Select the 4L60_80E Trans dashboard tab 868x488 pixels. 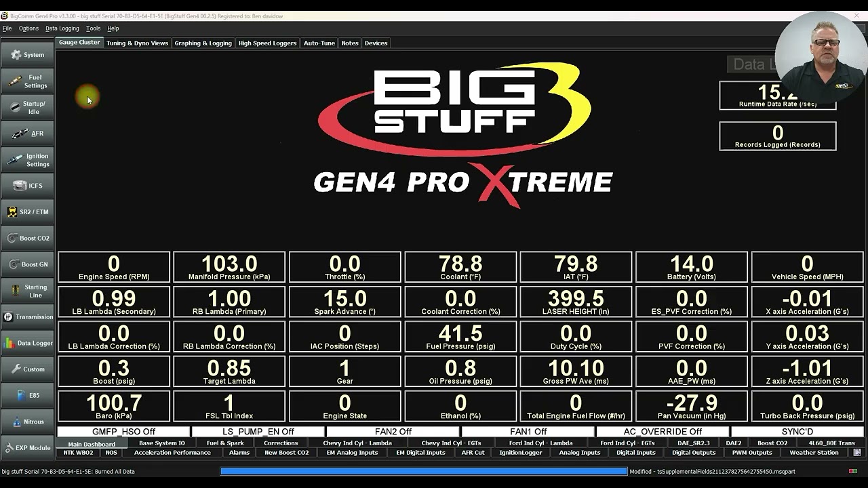coord(831,443)
